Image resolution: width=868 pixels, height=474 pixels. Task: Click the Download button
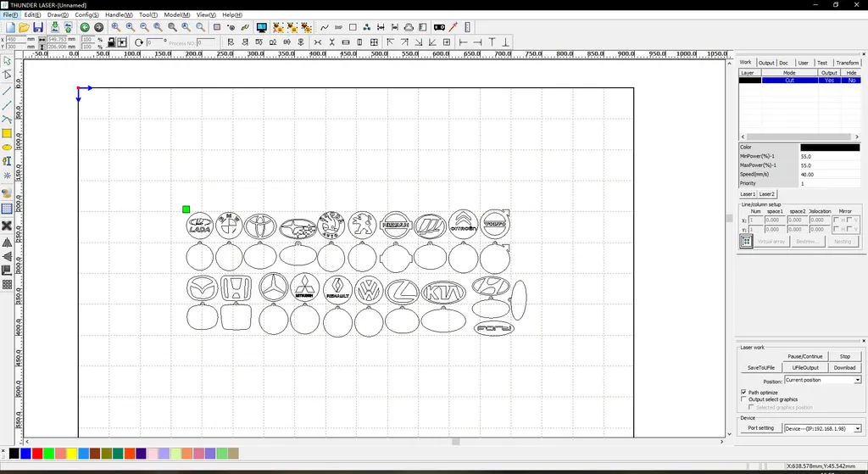pyautogui.click(x=845, y=368)
